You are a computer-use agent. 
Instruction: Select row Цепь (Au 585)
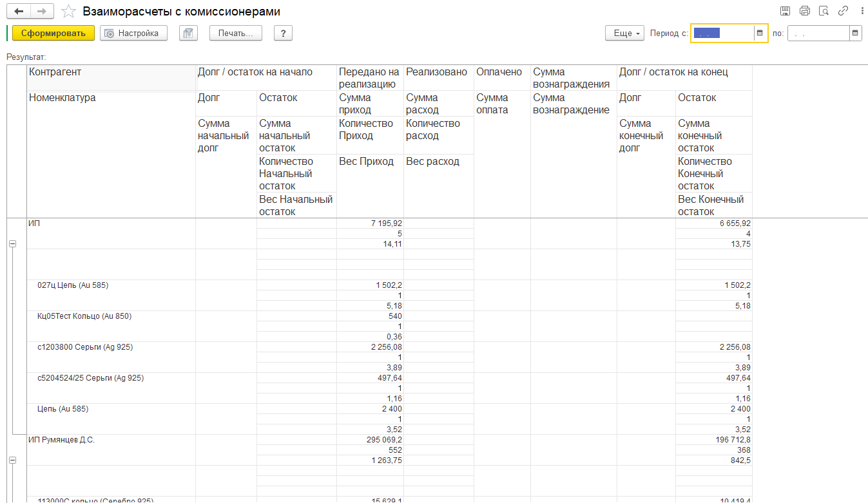coord(111,419)
